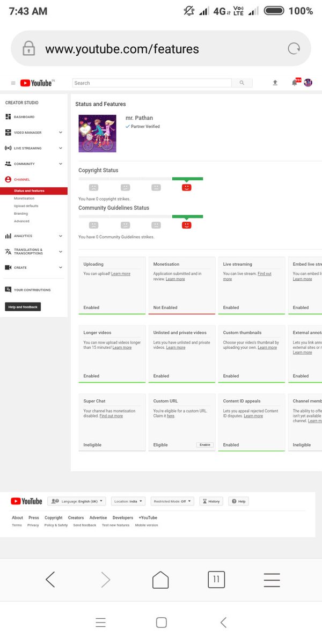
Task: Click red happy face under Copyright Status
Action: (x=187, y=188)
